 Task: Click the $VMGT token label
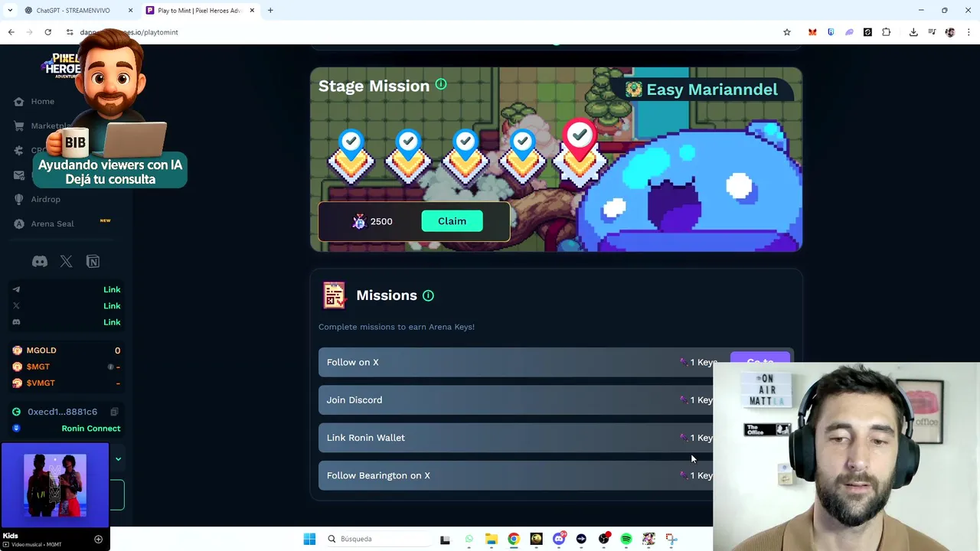tap(41, 383)
